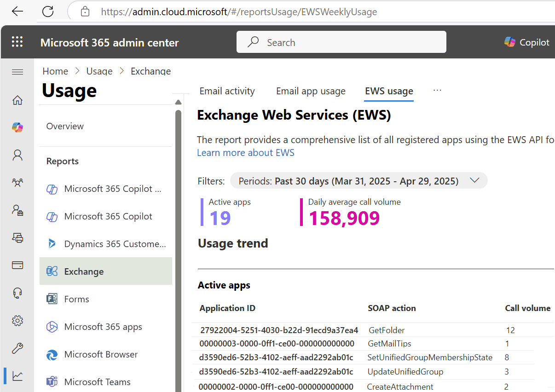555x392 pixels.
Task: Go to Usage breadcrumb link
Action: tap(99, 71)
